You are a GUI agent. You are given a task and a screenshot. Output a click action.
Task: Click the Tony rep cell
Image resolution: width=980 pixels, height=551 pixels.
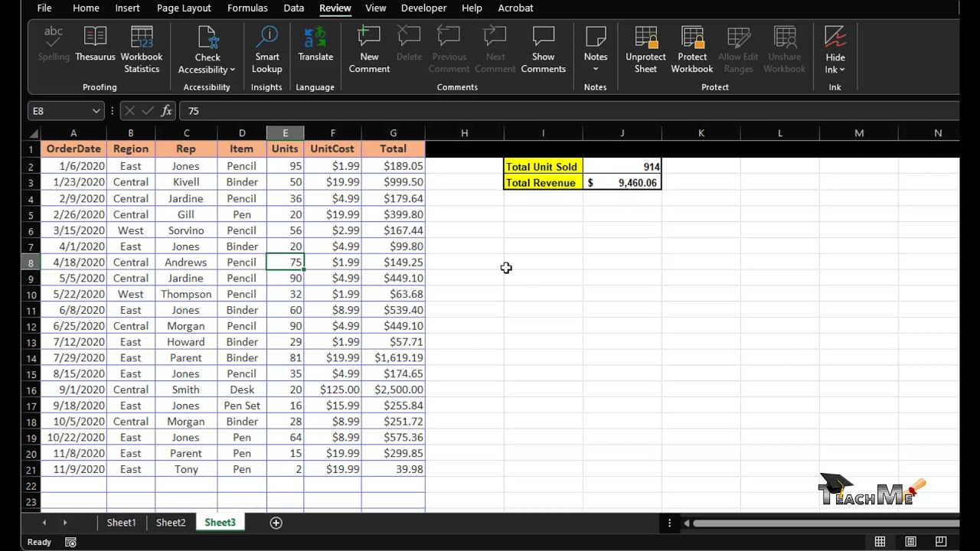pyautogui.click(x=186, y=469)
